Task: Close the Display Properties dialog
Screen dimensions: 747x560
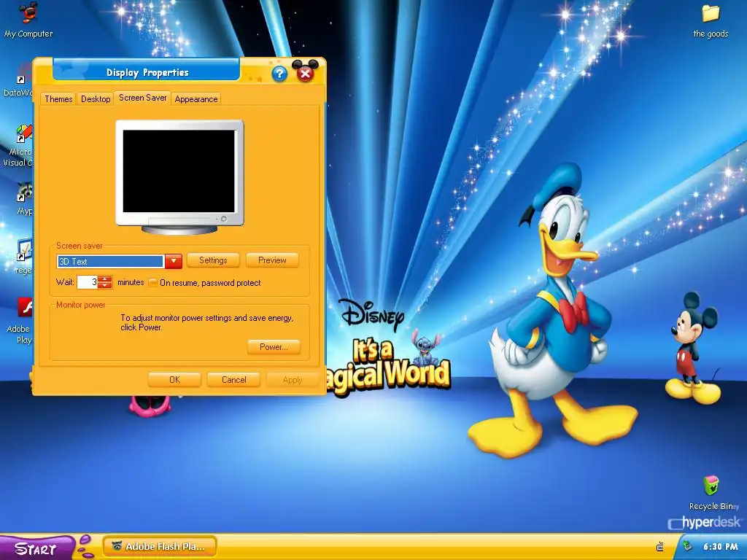Action: (x=306, y=73)
